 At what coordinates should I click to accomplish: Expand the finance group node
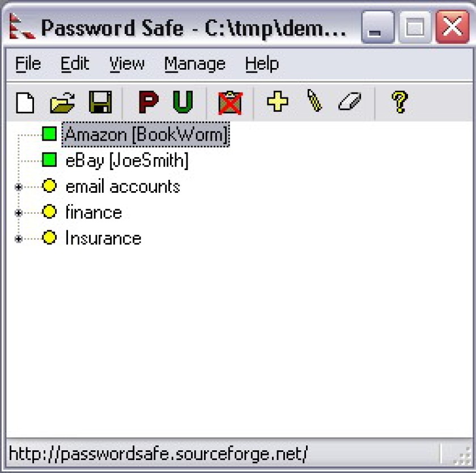[19, 213]
